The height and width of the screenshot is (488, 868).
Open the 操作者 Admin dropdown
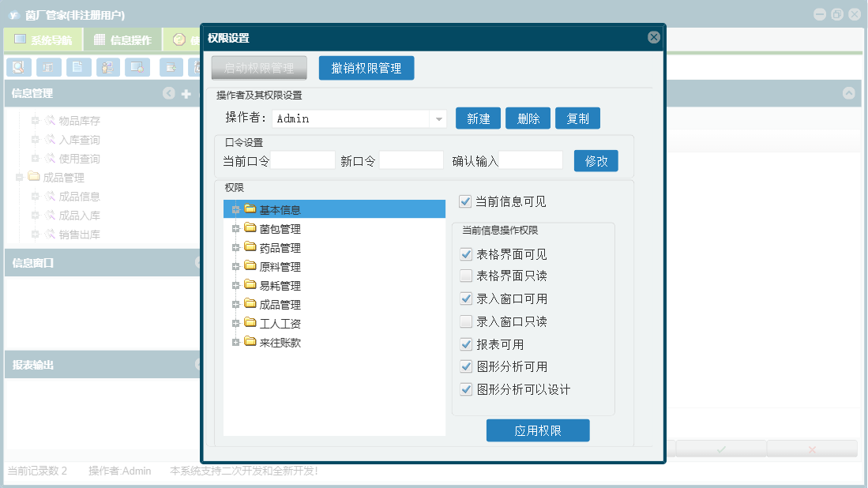coord(438,118)
